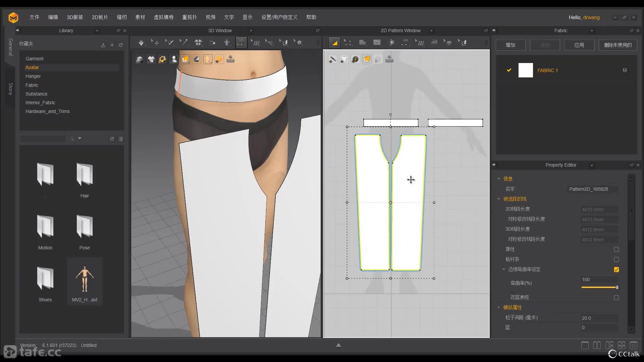Select the button placement tool in 3D toolbar

coord(299,43)
